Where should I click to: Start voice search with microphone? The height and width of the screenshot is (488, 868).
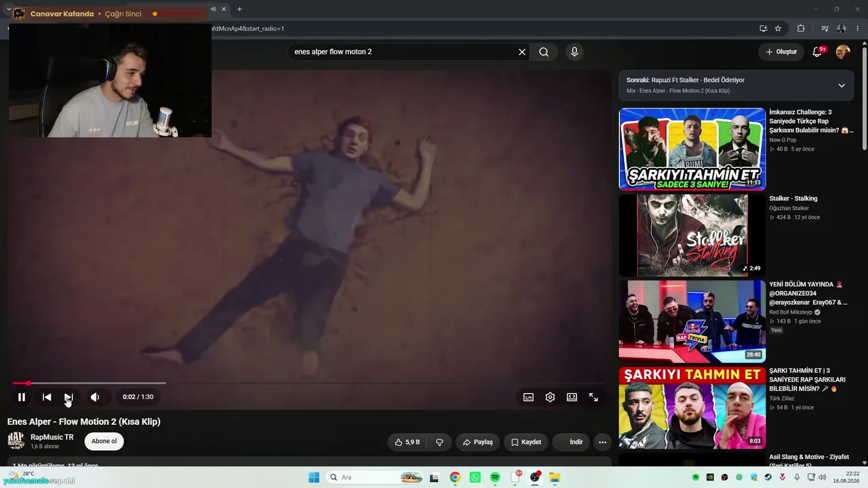574,52
